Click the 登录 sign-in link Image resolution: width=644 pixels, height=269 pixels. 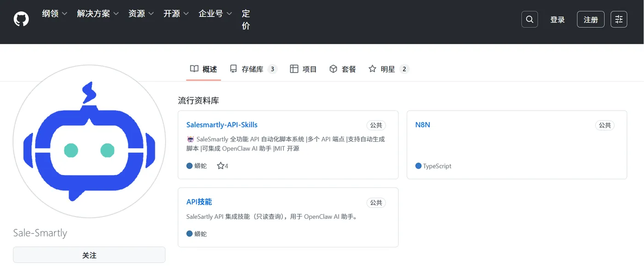coord(558,20)
